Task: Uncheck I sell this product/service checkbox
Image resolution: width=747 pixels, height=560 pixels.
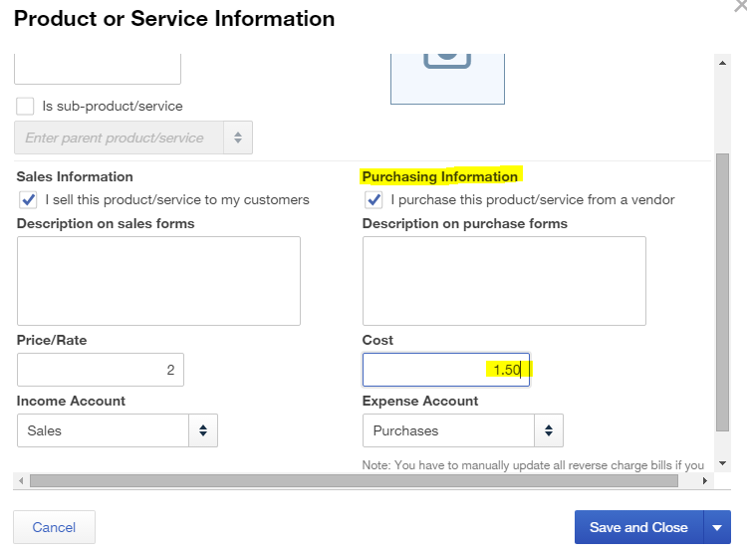Action: pos(28,199)
